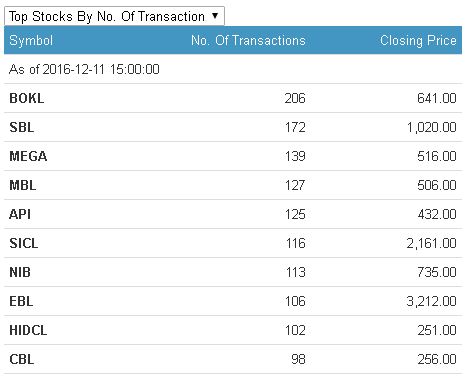The height and width of the screenshot is (380, 472).
Task: Click the Closing Price column header
Action: tap(418, 40)
